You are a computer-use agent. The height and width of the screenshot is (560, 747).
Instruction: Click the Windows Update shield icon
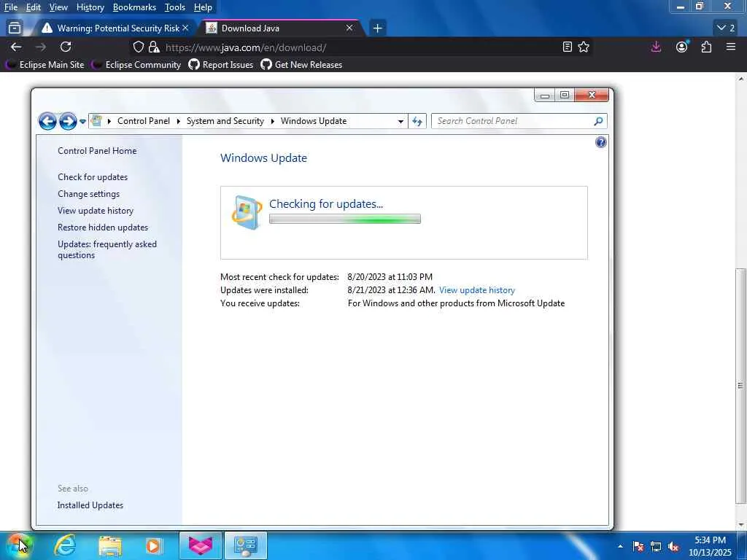[x=247, y=212]
